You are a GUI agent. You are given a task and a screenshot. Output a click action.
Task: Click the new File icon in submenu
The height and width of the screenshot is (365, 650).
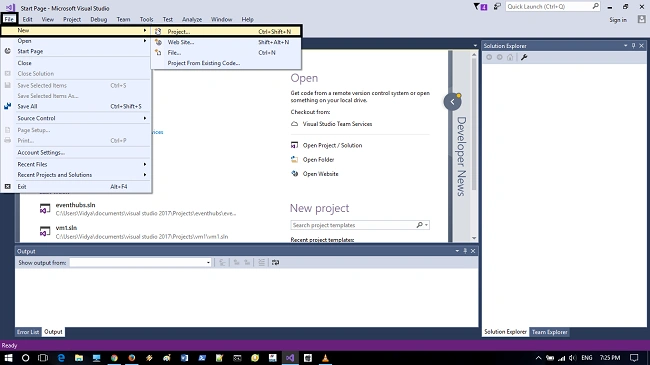point(158,53)
